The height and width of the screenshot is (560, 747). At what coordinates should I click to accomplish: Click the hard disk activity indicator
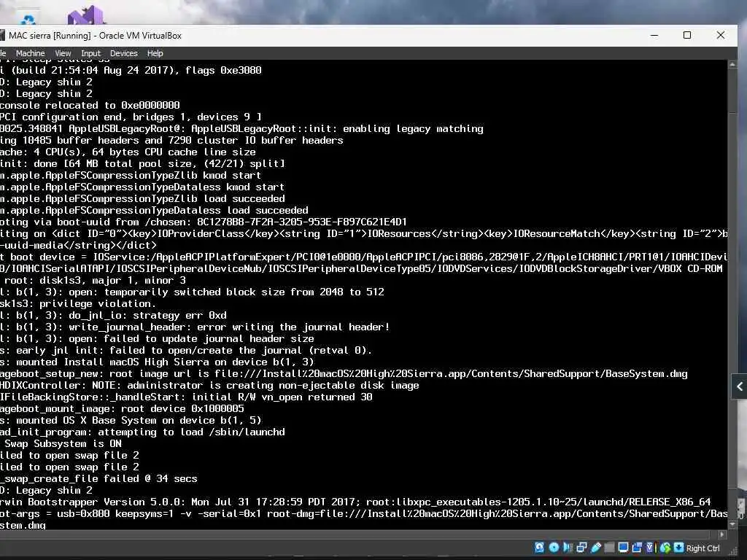[x=539, y=548]
